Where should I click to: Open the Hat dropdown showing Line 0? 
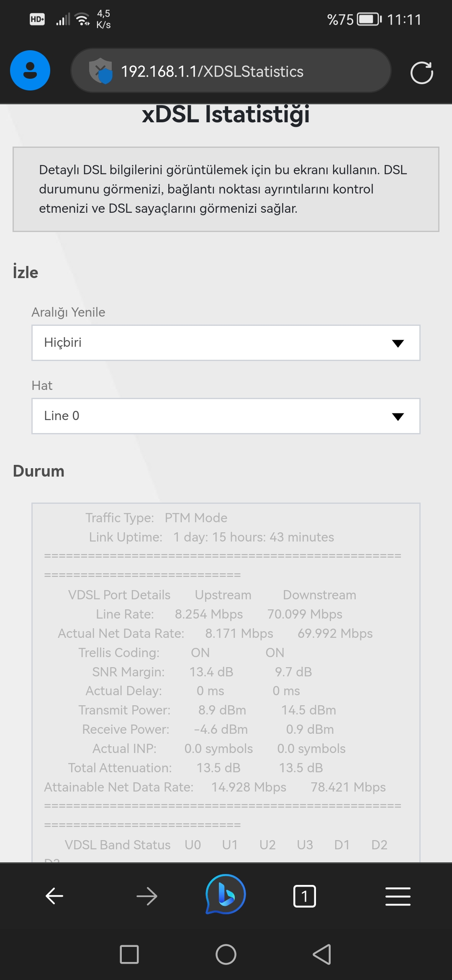[x=226, y=416]
